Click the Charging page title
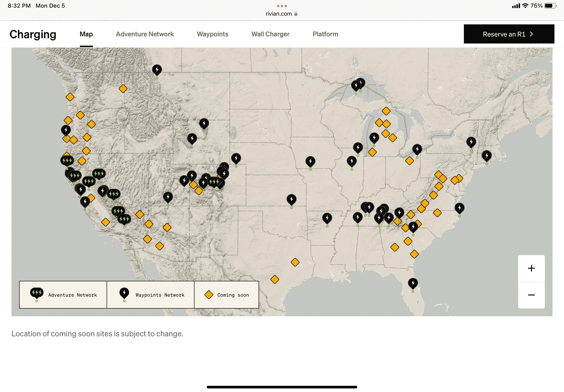564x392 pixels. pyautogui.click(x=33, y=34)
